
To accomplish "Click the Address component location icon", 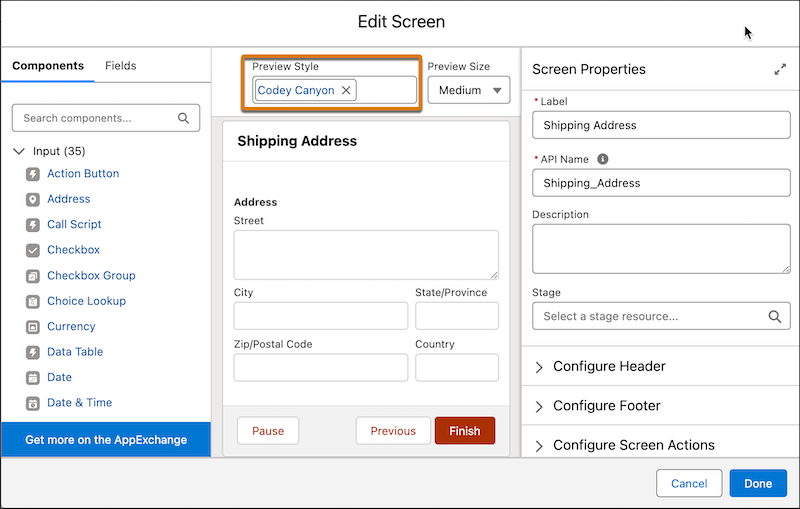I will [32, 199].
